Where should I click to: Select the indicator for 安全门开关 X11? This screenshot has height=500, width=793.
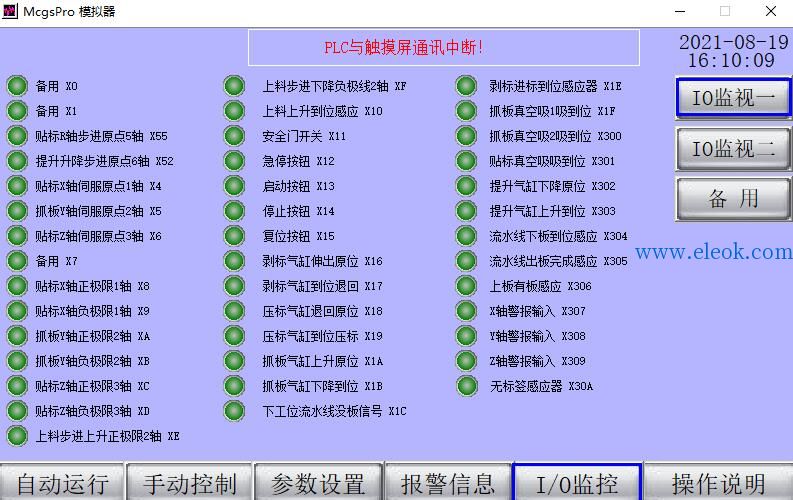pyautogui.click(x=234, y=136)
